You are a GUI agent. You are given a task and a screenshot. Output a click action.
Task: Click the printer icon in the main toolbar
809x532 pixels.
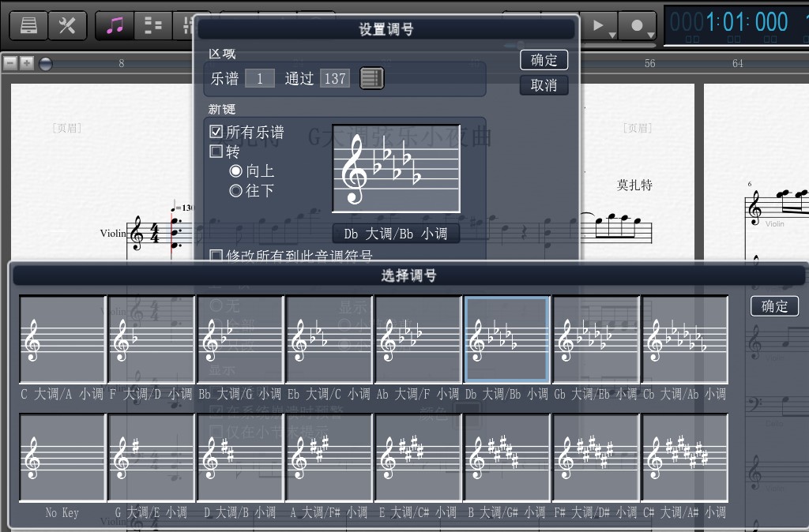tap(28, 25)
